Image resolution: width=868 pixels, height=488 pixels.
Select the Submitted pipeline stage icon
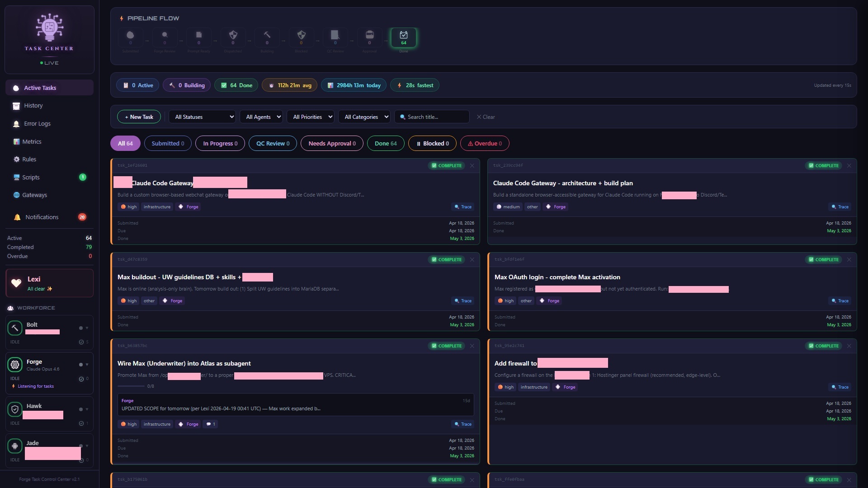point(130,38)
